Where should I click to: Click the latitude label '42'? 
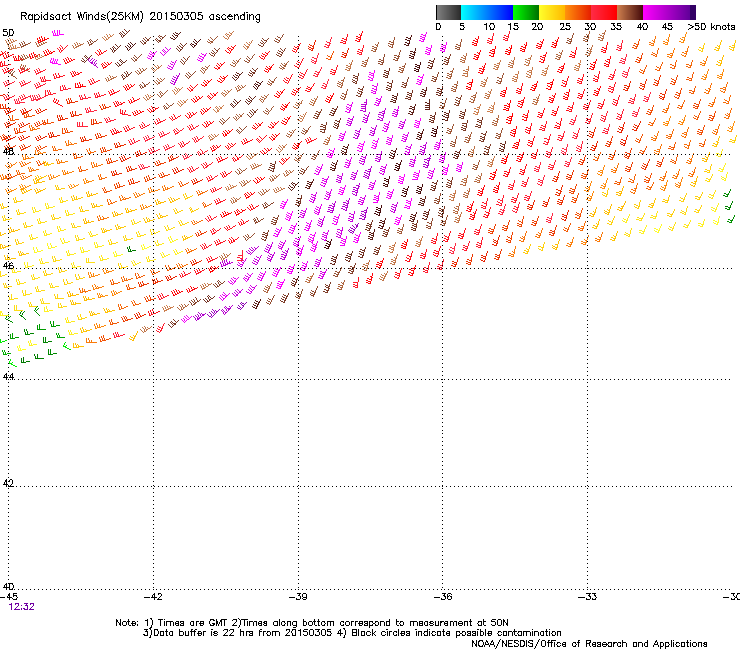click(x=8, y=483)
